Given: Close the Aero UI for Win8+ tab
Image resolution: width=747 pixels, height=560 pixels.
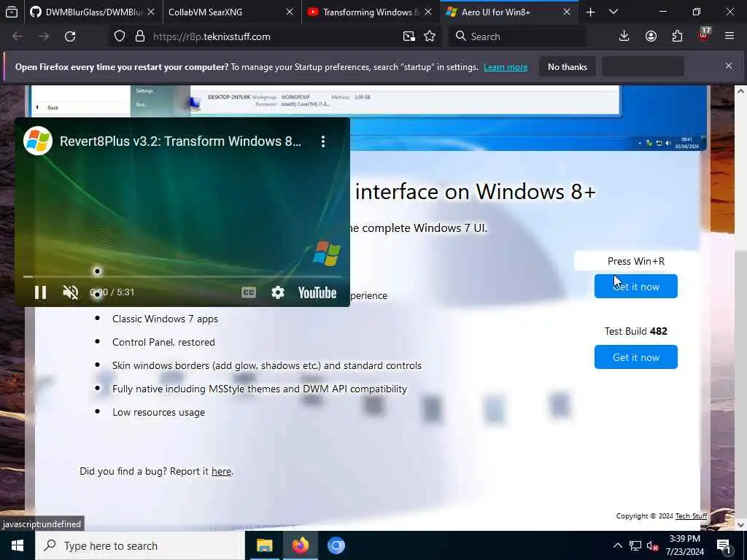Looking at the screenshot, I should (x=566, y=12).
